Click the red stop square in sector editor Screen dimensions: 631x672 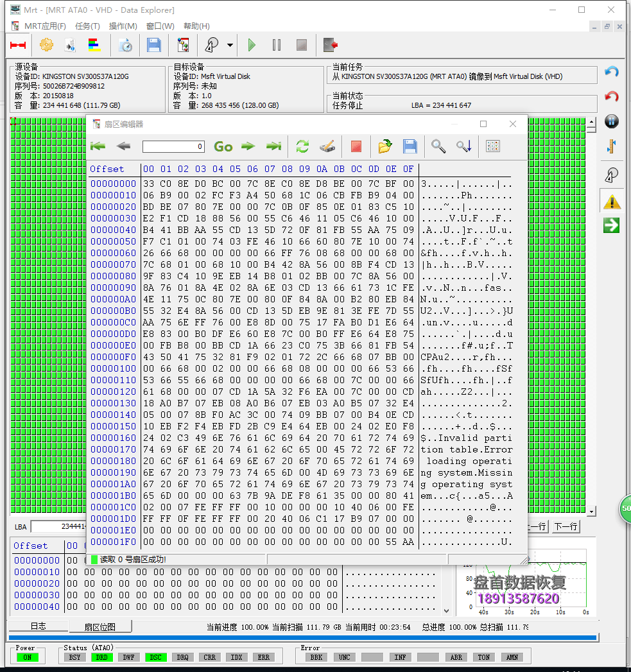click(356, 146)
